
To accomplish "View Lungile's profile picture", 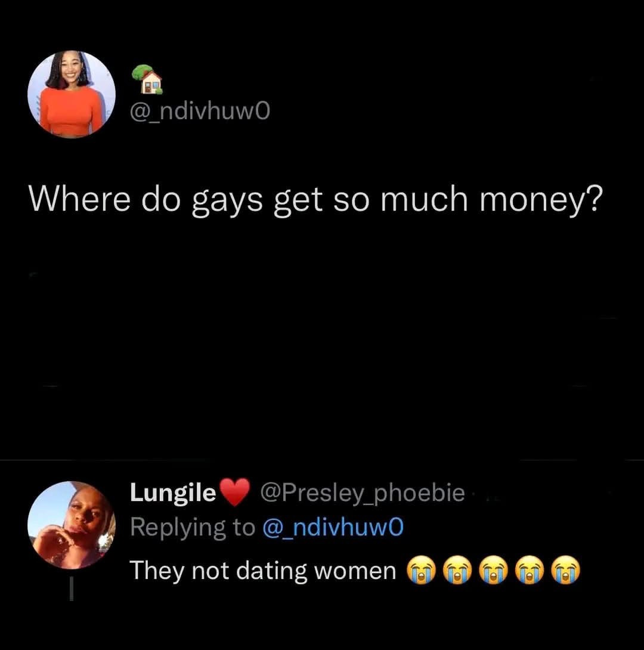I will click(x=72, y=525).
